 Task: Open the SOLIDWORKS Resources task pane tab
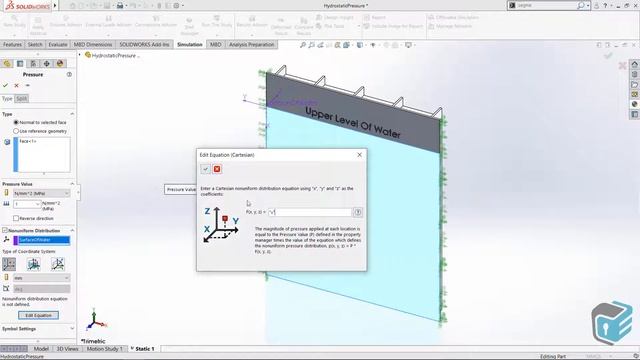click(634, 64)
